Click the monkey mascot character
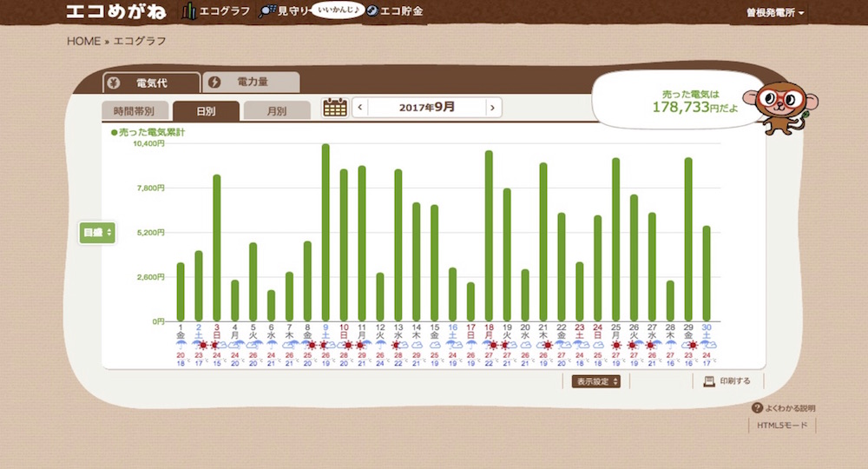 point(780,108)
